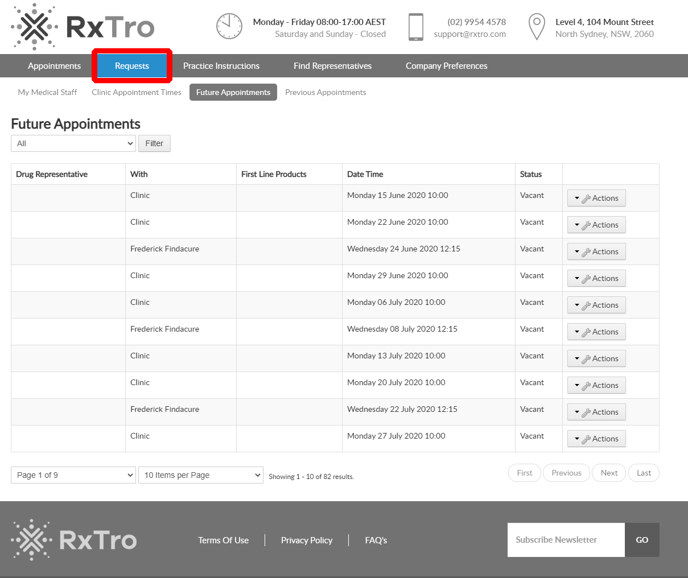
Task: Click the location pin icon near the address
Action: (x=537, y=27)
